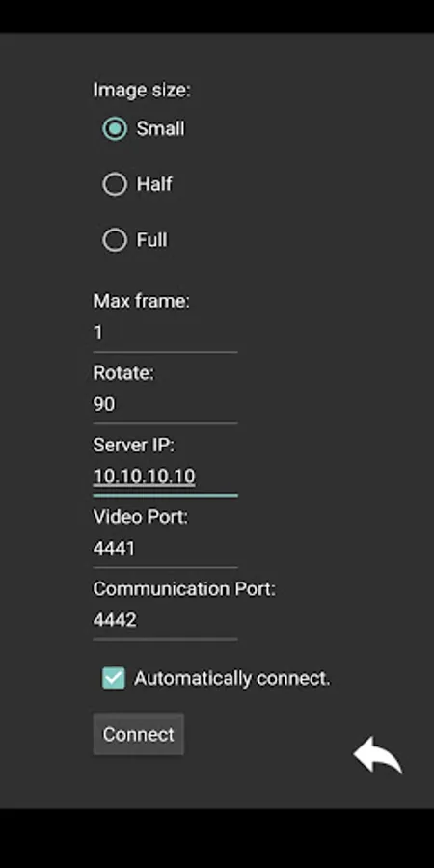
Task: Tap the white back arrow icon
Action: [378, 754]
